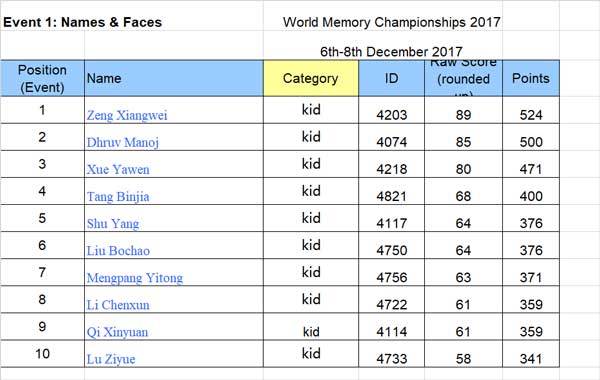600x380 pixels.
Task: Click the Qi Xinyuan link
Action: pyautogui.click(x=117, y=332)
